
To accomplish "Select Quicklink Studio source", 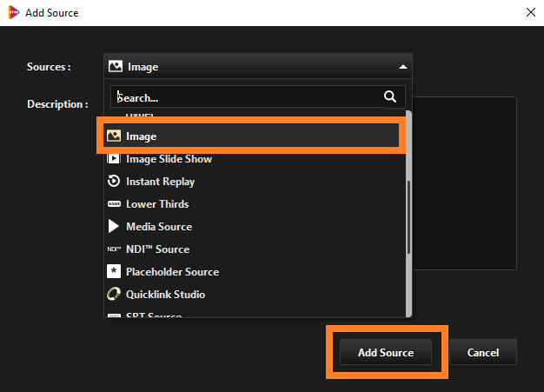I will [x=255, y=294].
